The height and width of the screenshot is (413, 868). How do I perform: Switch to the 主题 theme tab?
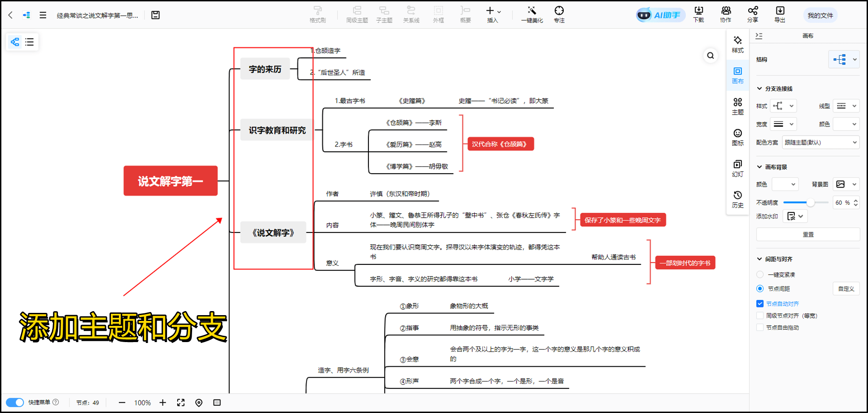tap(737, 106)
